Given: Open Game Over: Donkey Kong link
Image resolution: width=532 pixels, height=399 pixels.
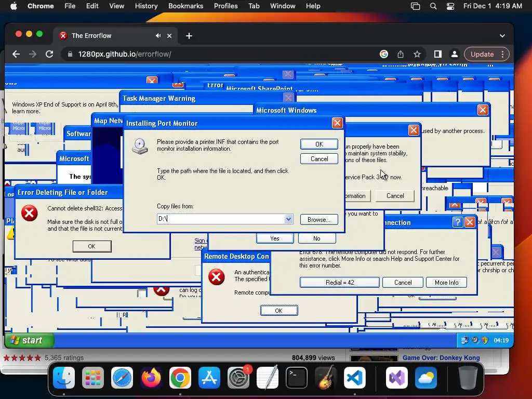Looking at the screenshot, I should click(x=441, y=357).
